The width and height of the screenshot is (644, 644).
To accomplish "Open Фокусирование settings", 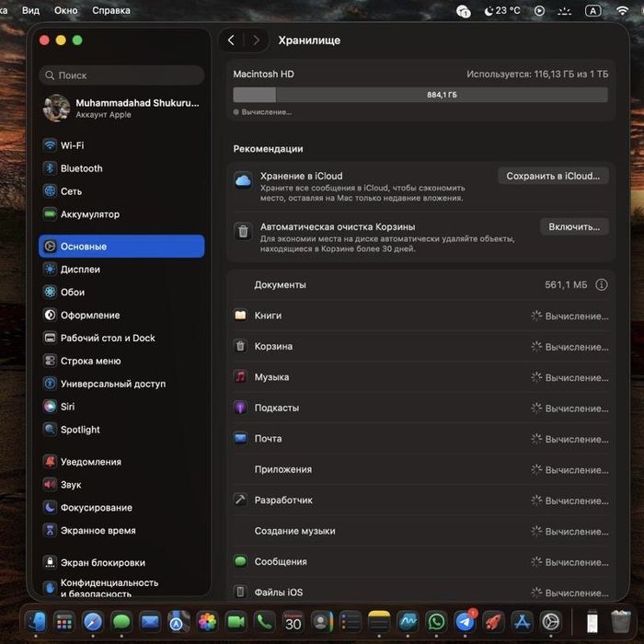I will (121, 508).
